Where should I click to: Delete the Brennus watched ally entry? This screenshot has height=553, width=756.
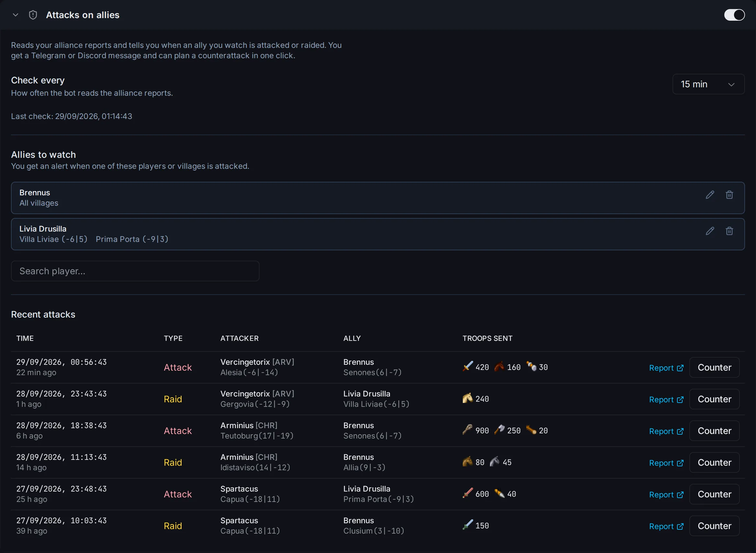[x=729, y=195]
